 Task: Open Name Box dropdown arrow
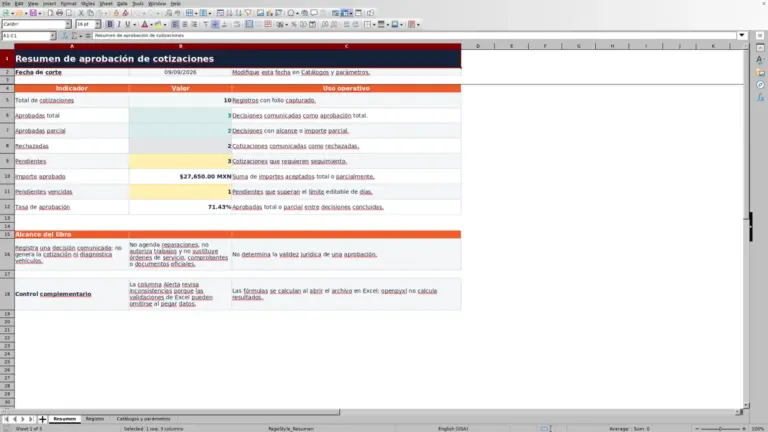[52, 36]
